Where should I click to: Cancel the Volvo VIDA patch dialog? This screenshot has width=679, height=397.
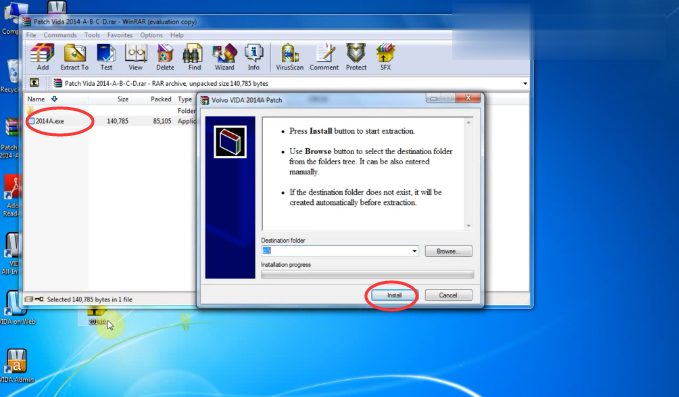click(448, 295)
